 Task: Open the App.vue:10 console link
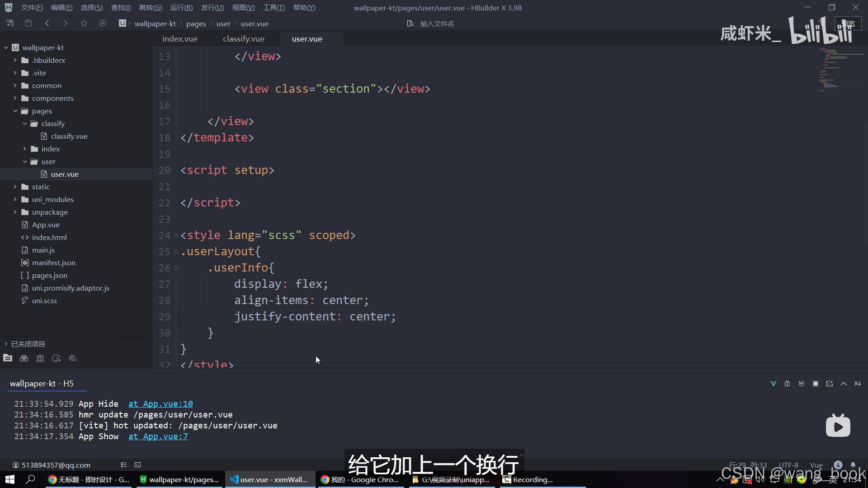(160, 404)
